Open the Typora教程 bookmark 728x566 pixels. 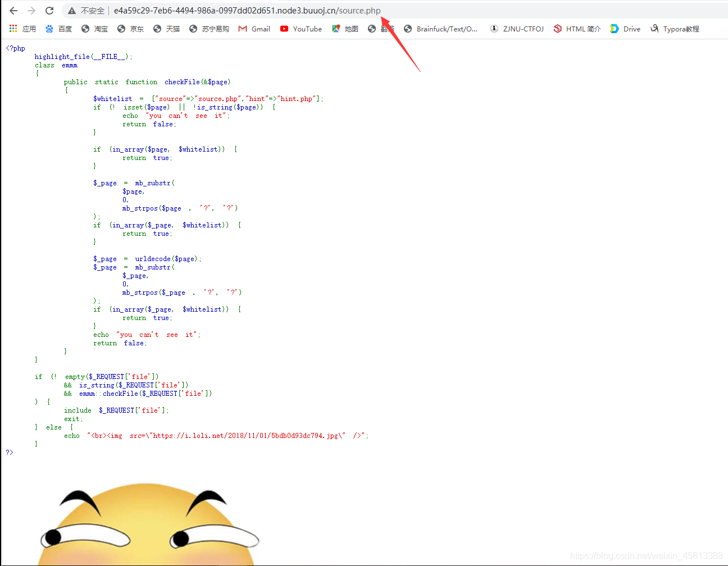pyautogui.click(x=675, y=29)
